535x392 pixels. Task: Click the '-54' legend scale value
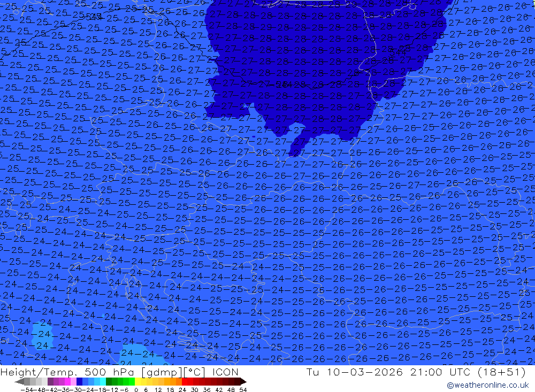pos(27,390)
